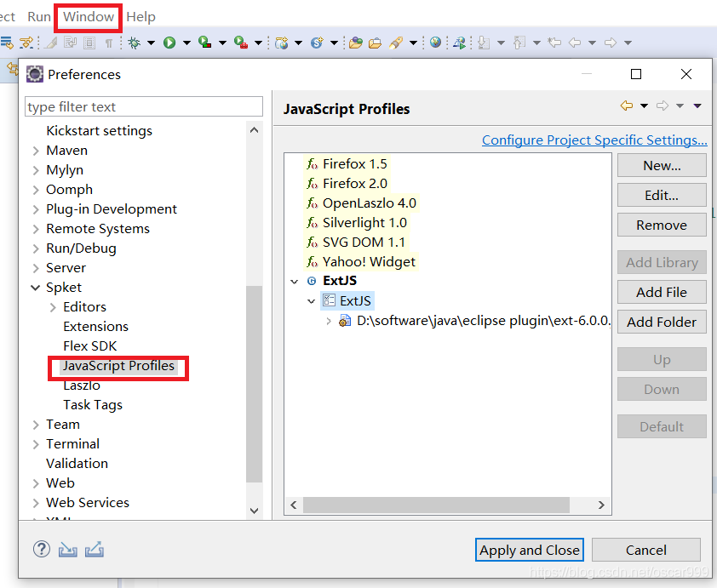Click the Remove button

click(x=662, y=225)
